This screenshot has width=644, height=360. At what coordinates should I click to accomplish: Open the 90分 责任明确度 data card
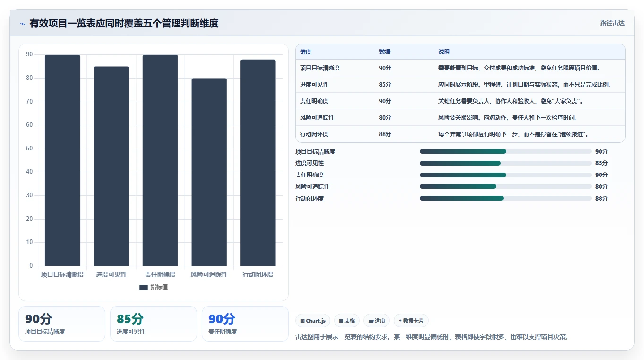[245, 324]
